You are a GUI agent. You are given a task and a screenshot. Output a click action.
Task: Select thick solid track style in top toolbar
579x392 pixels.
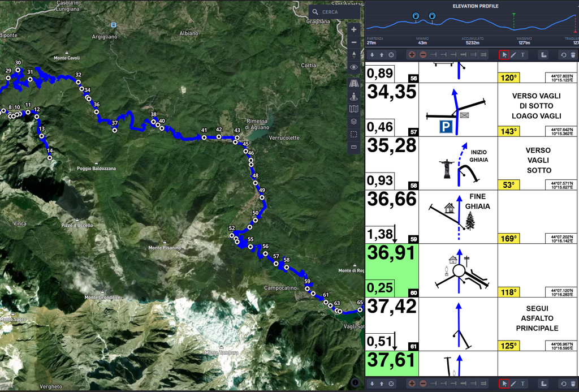pos(464,55)
